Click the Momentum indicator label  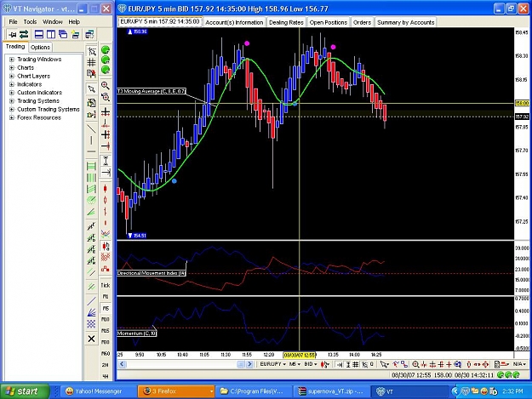tap(137, 333)
